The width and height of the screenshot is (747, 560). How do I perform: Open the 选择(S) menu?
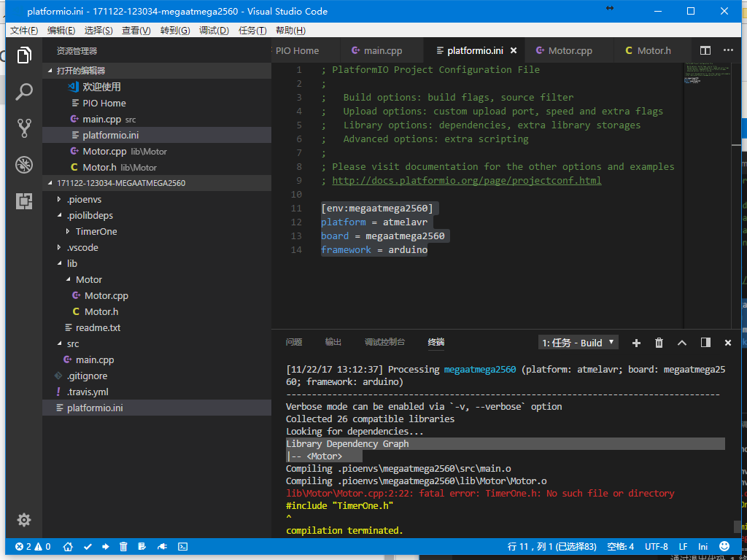[x=98, y=31]
